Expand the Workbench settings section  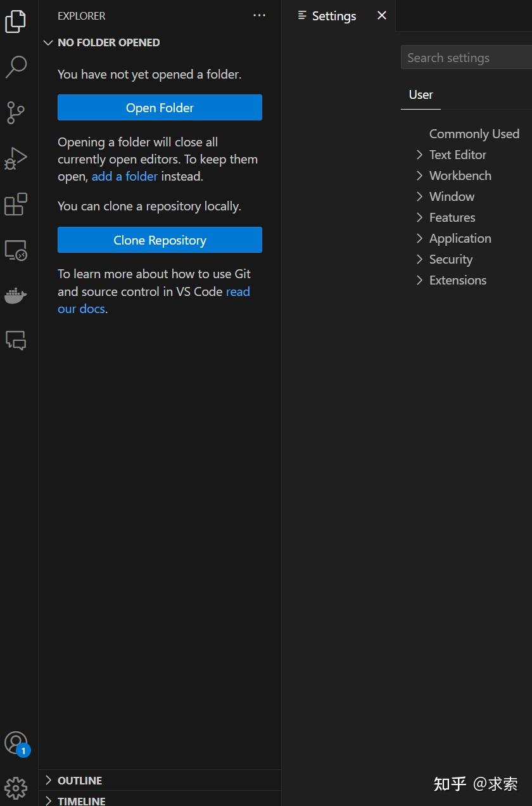(x=460, y=175)
